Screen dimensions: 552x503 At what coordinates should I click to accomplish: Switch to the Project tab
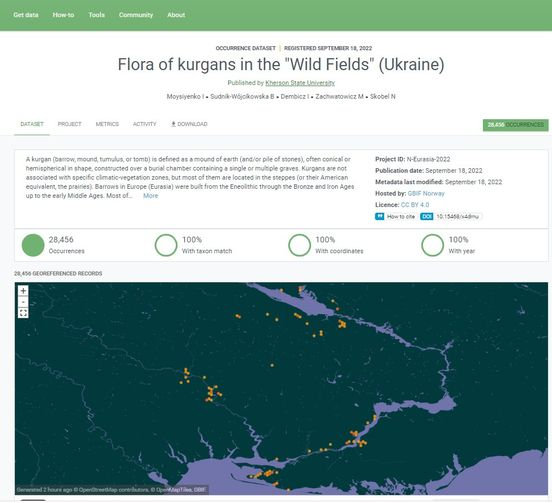tap(69, 124)
